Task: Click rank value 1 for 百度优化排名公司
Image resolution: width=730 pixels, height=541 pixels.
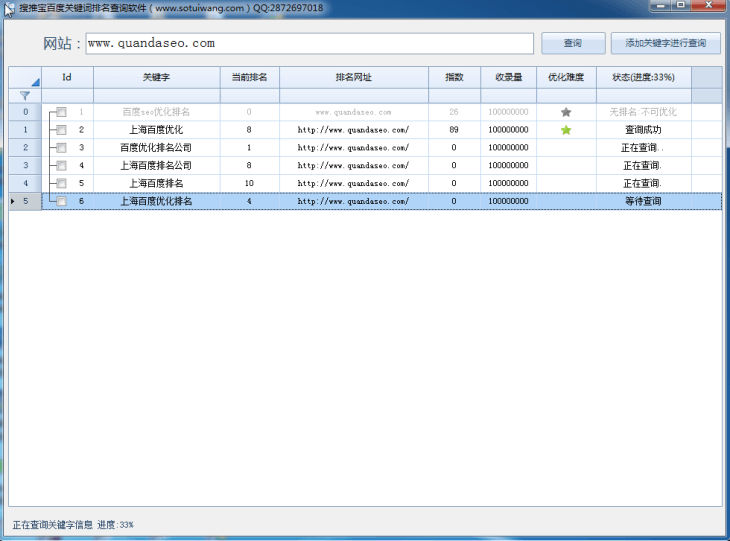Action: pos(249,148)
